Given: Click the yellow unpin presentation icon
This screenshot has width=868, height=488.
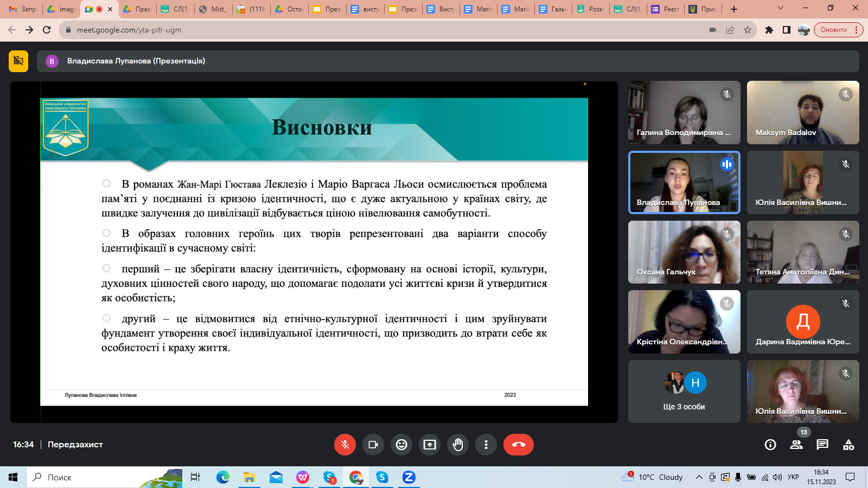Looking at the screenshot, I should pyautogui.click(x=18, y=61).
